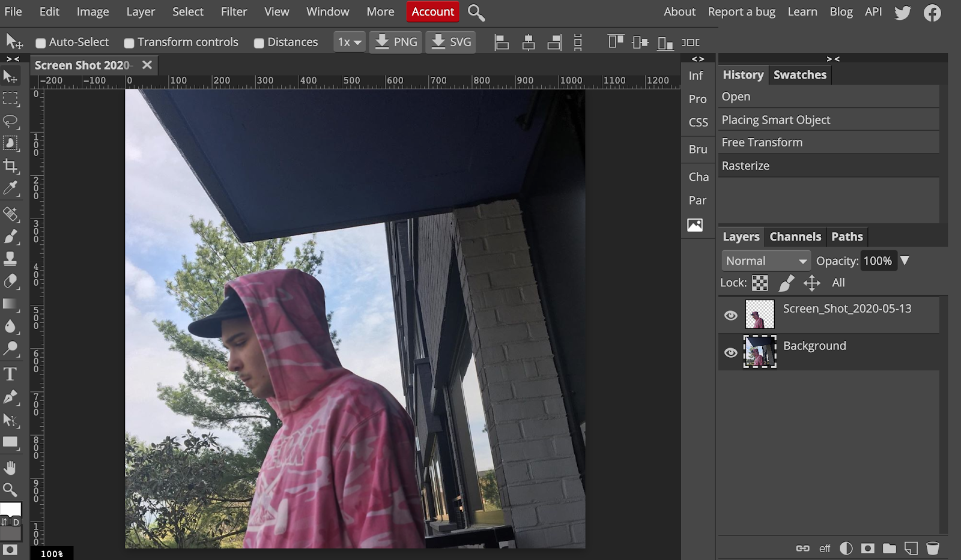961x560 pixels.
Task: Select the Pen tool
Action: [10, 397]
